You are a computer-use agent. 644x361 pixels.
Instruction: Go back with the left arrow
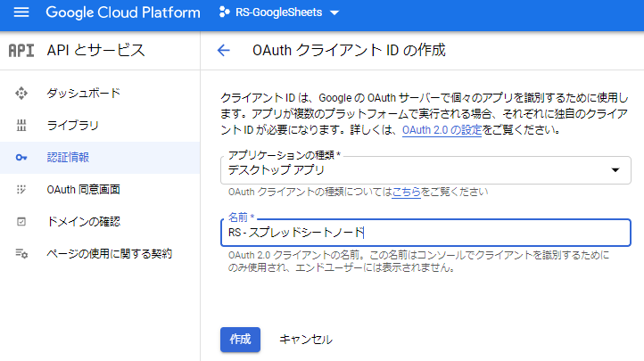(x=223, y=51)
